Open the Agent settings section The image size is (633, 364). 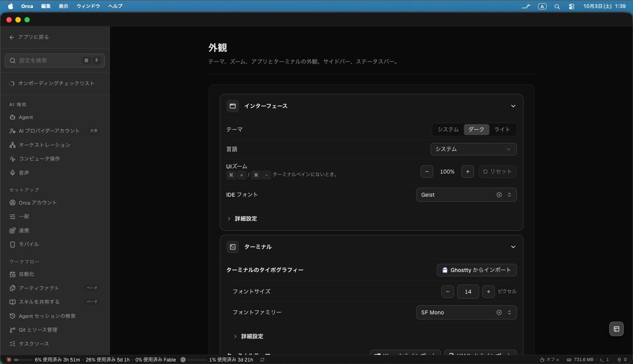[54, 117]
